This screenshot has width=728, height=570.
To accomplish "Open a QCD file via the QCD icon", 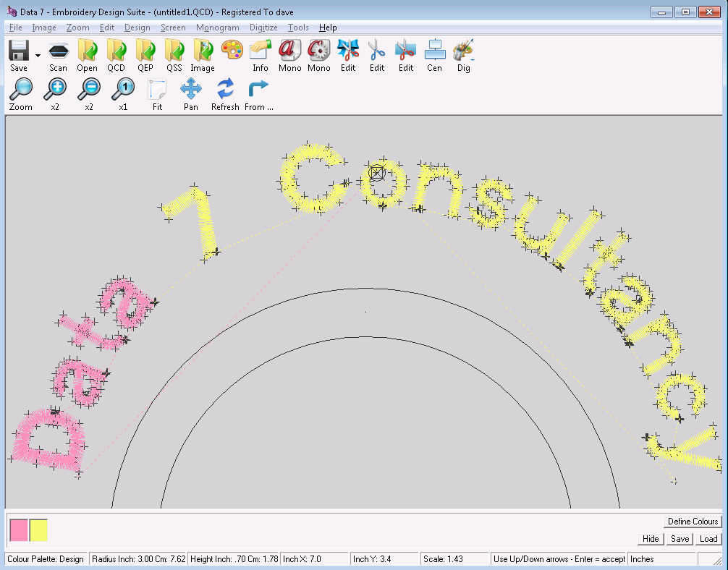I will 116,51.
